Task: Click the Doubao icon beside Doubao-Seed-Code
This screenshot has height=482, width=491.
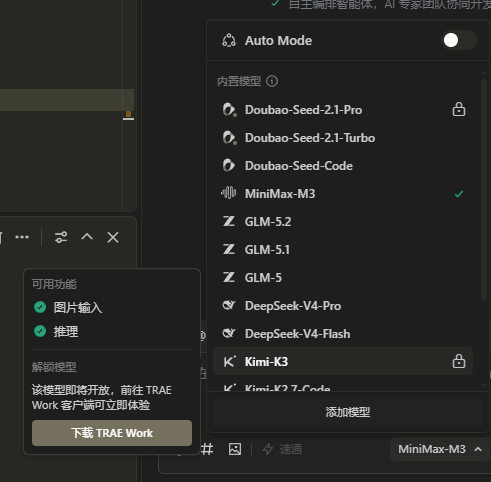Action: 229,165
